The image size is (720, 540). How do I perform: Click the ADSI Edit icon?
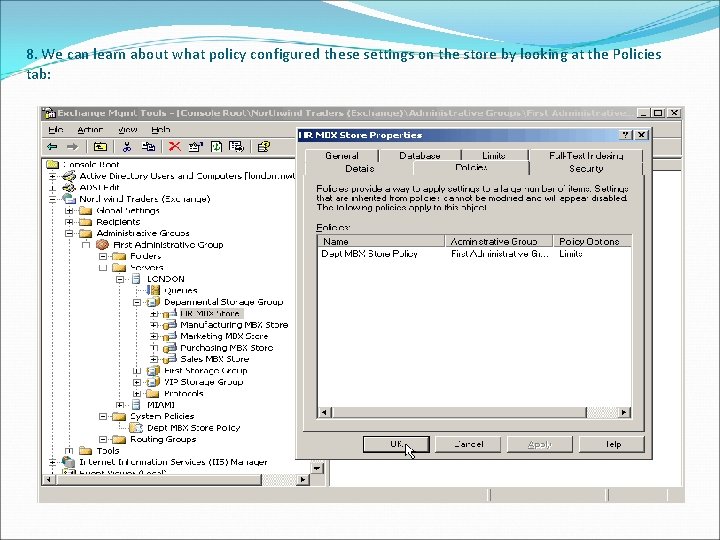(x=69, y=187)
